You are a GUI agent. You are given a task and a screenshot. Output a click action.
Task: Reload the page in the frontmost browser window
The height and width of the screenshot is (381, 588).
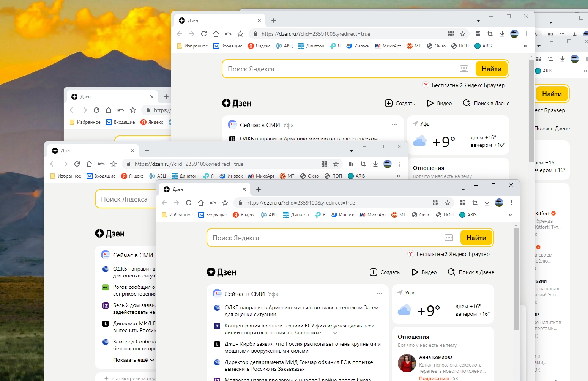189,203
